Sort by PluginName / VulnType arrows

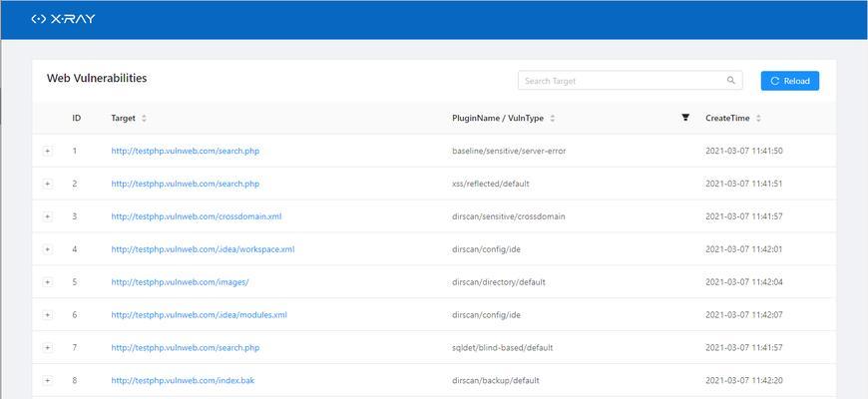[553, 119]
